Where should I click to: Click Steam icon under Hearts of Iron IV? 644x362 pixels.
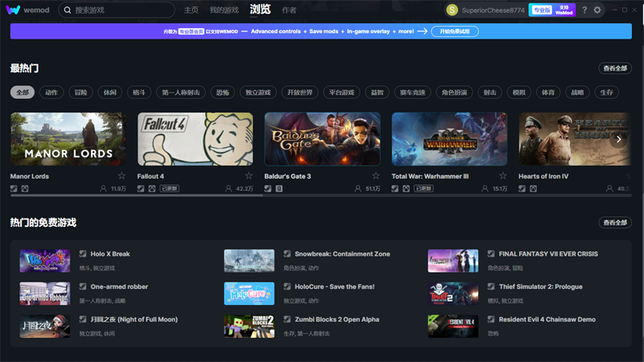(x=522, y=188)
